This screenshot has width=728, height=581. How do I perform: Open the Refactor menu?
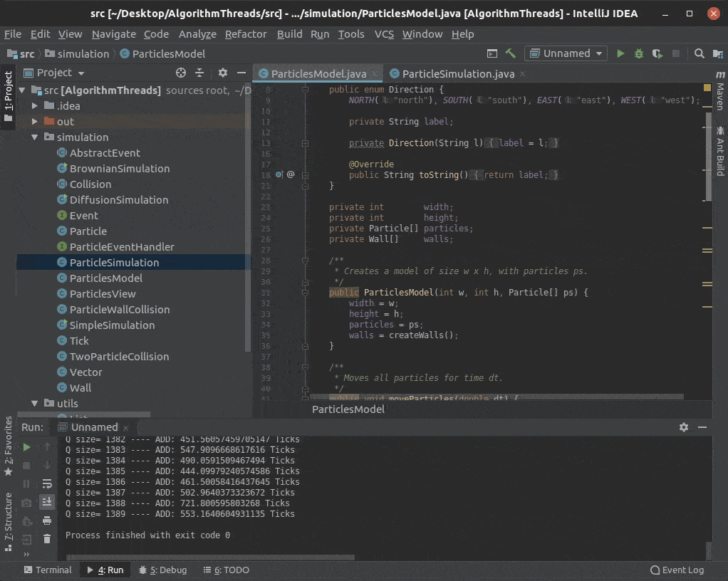(x=246, y=34)
